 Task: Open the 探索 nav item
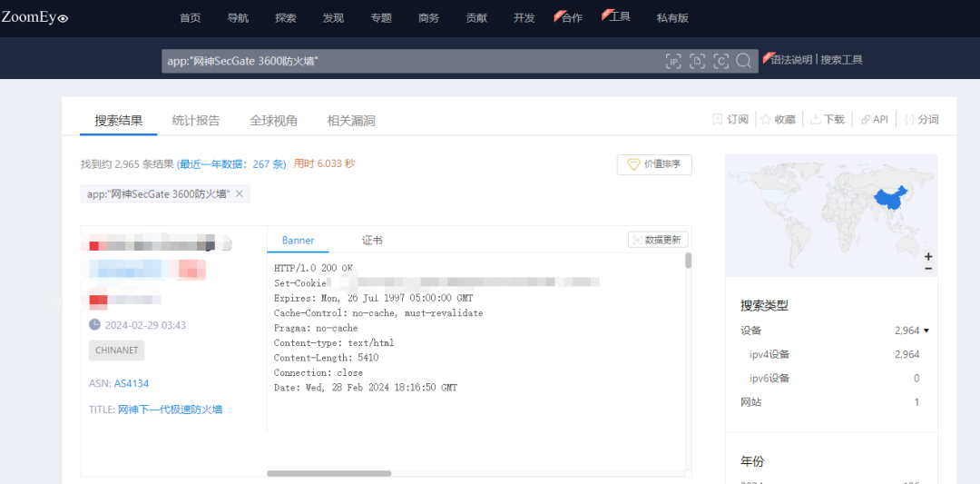coord(286,18)
